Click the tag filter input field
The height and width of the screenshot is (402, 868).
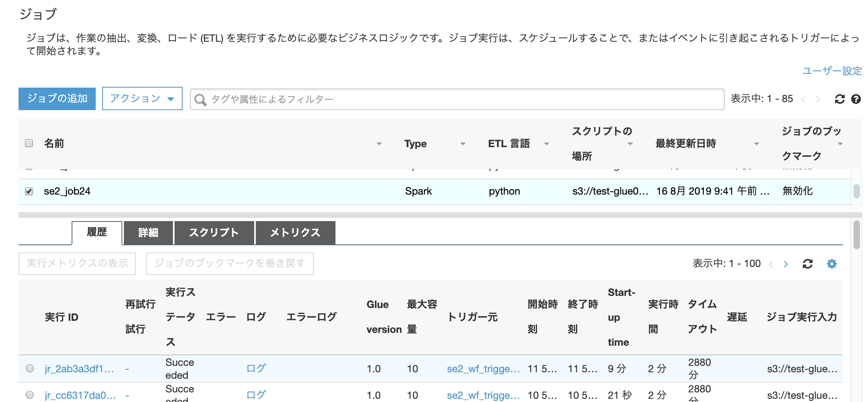(x=362, y=98)
